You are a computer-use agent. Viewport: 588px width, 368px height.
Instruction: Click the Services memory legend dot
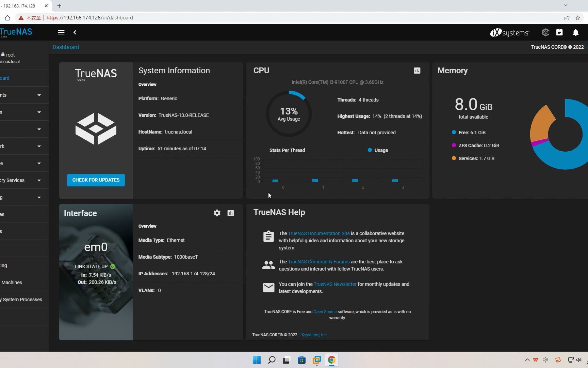point(454,158)
